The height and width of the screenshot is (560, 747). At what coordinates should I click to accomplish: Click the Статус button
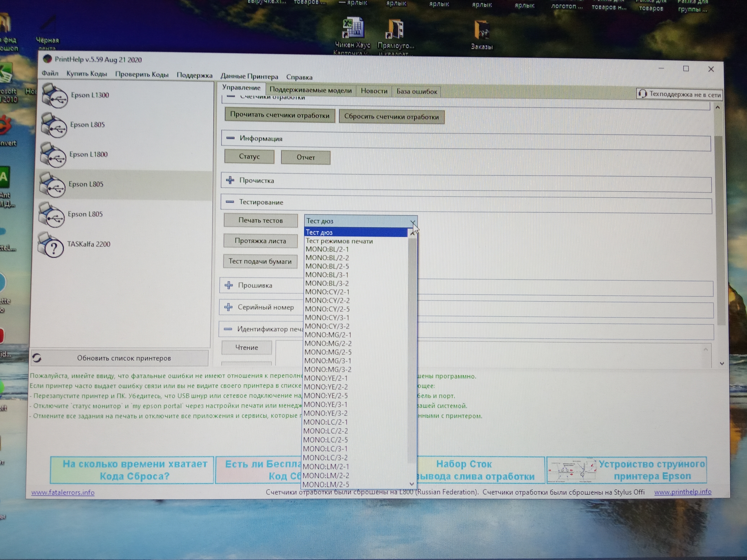tap(249, 157)
